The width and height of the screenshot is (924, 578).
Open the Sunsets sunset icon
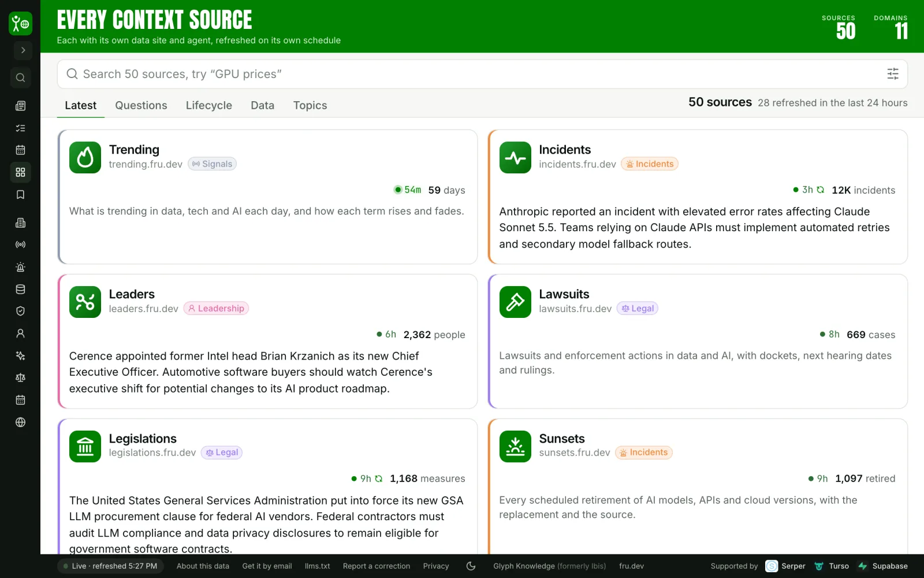pyautogui.click(x=515, y=446)
